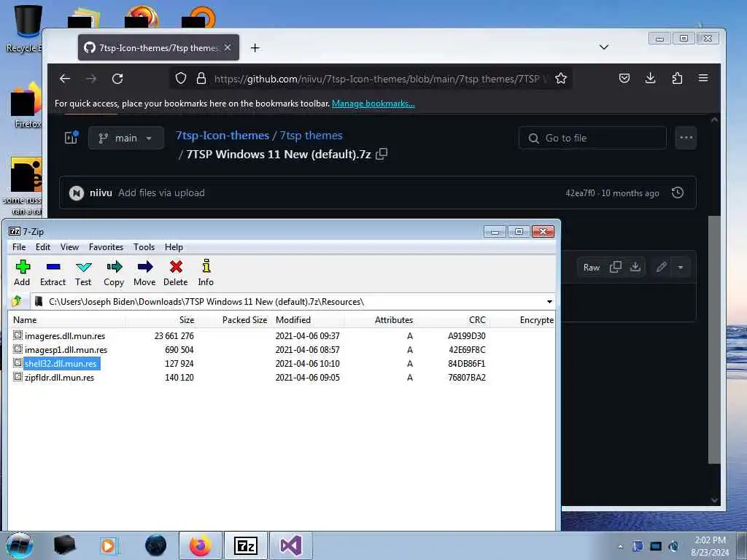The width and height of the screenshot is (747, 560).
Task: Select shell32.dll.mun.res file row
Action: [x=281, y=363]
